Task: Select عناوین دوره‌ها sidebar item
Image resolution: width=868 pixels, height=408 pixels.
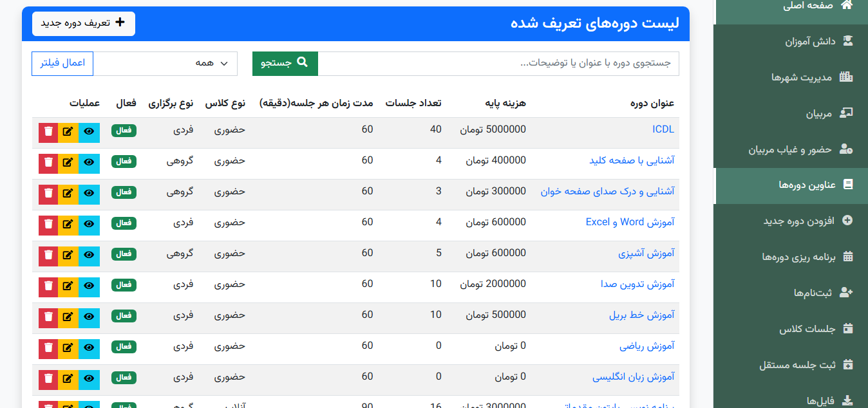Action: point(791,185)
